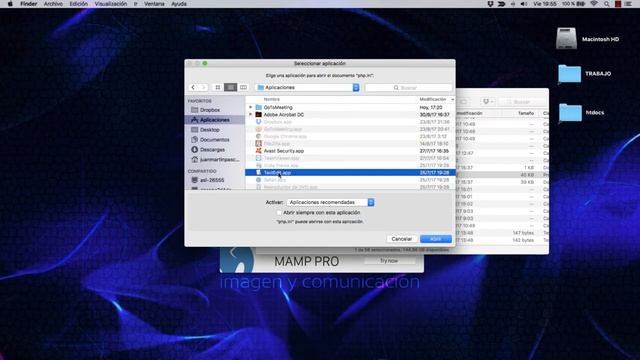
Task: Click the Cancelar button
Action: pos(402,239)
